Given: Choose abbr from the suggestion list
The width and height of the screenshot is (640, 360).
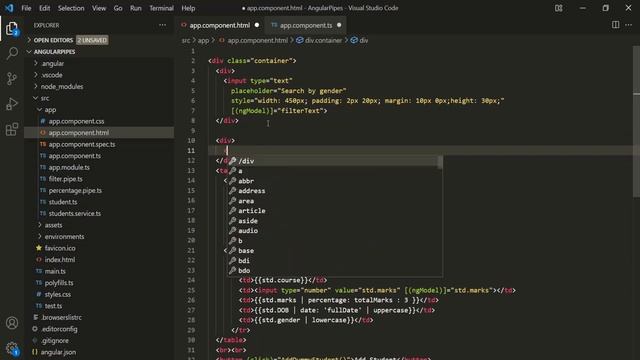Looking at the screenshot, I should coord(334,181).
